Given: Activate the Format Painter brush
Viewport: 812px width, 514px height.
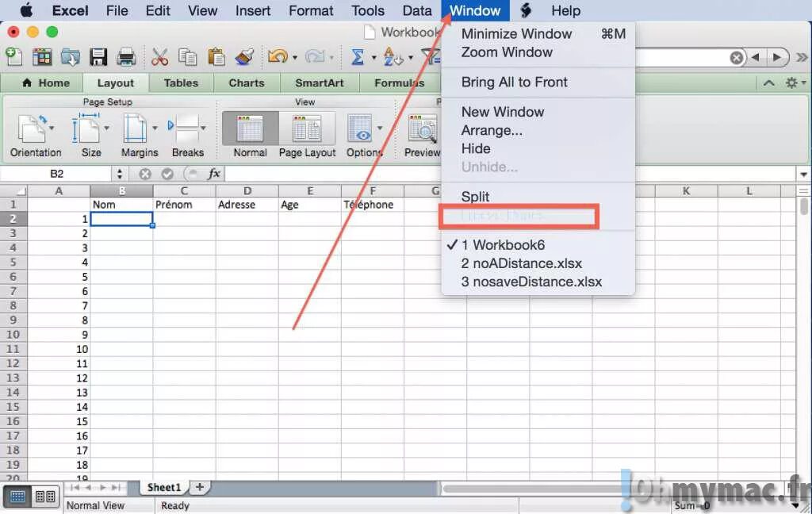Looking at the screenshot, I should click(x=244, y=56).
